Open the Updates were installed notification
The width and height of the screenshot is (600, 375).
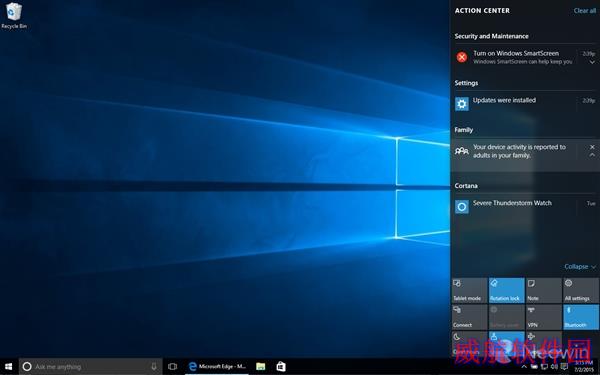(x=525, y=104)
